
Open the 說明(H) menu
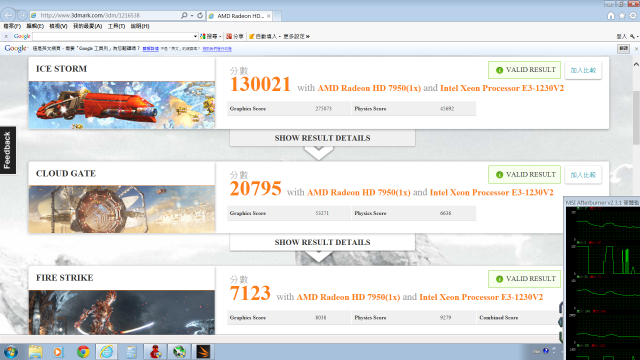coord(140,26)
